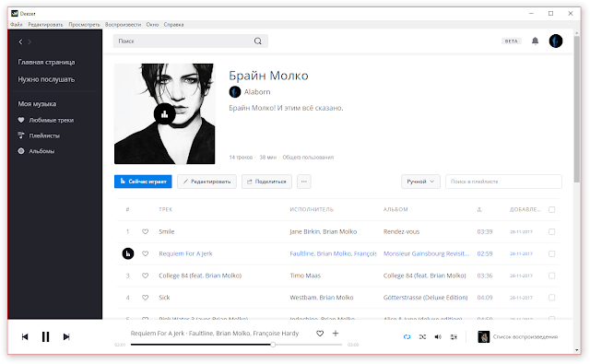Viewport: 590px width, 364px height.
Task: Toggle shuffle mode in the player
Action: pyautogui.click(x=422, y=337)
